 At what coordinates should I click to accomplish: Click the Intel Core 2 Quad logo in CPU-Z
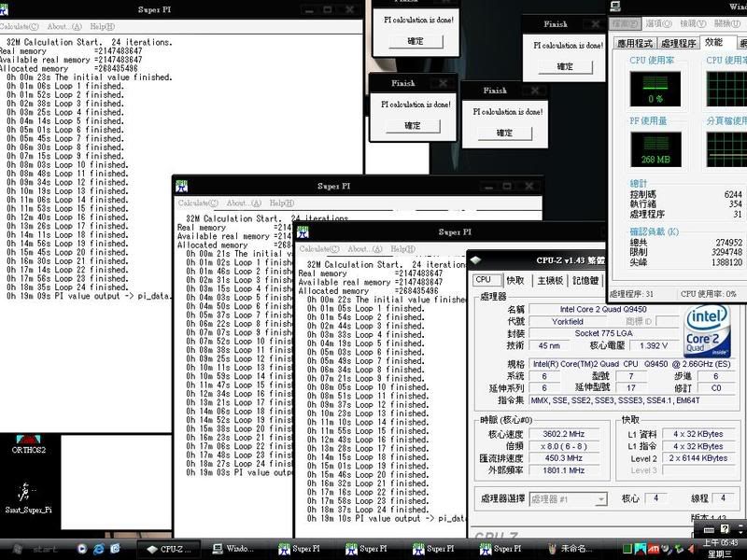tap(707, 331)
